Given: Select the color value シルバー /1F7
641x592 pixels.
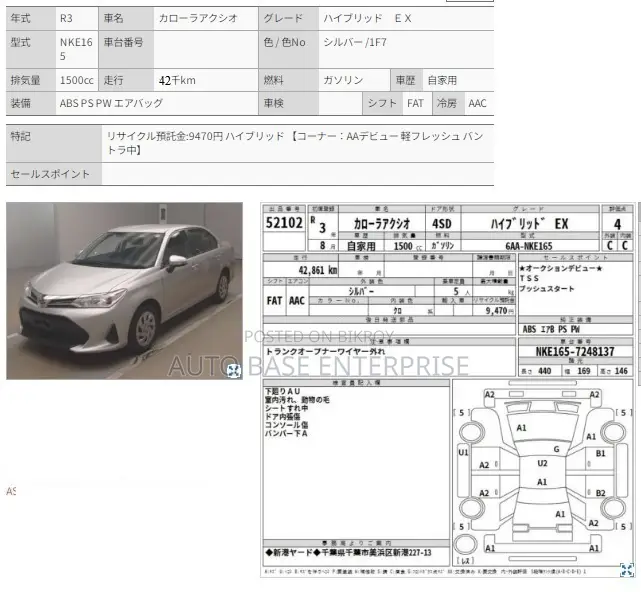Looking at the screenshot, I should [x=355, y=43].
